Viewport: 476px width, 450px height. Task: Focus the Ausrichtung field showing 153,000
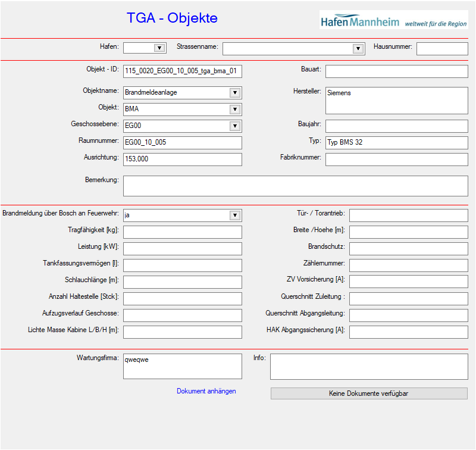pos(183,160)
